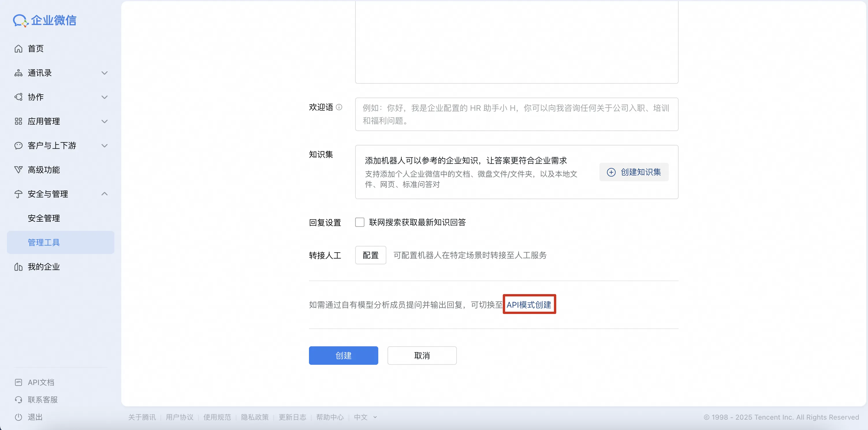Click the info icon next to 欢迎语

(339, 107)
